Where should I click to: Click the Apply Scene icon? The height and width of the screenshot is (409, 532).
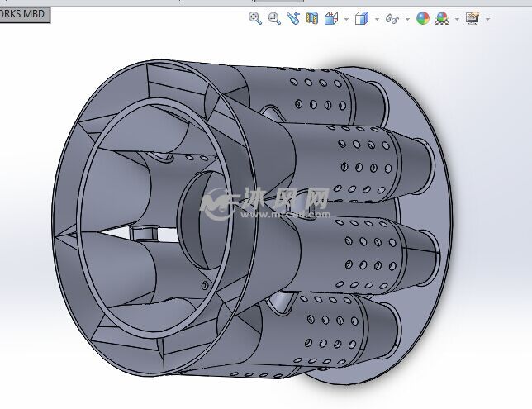tap(442, 18)
